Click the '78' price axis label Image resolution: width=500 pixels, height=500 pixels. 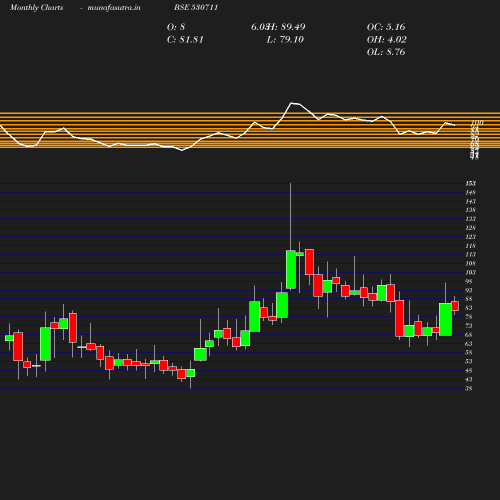(x=469, y=317)
